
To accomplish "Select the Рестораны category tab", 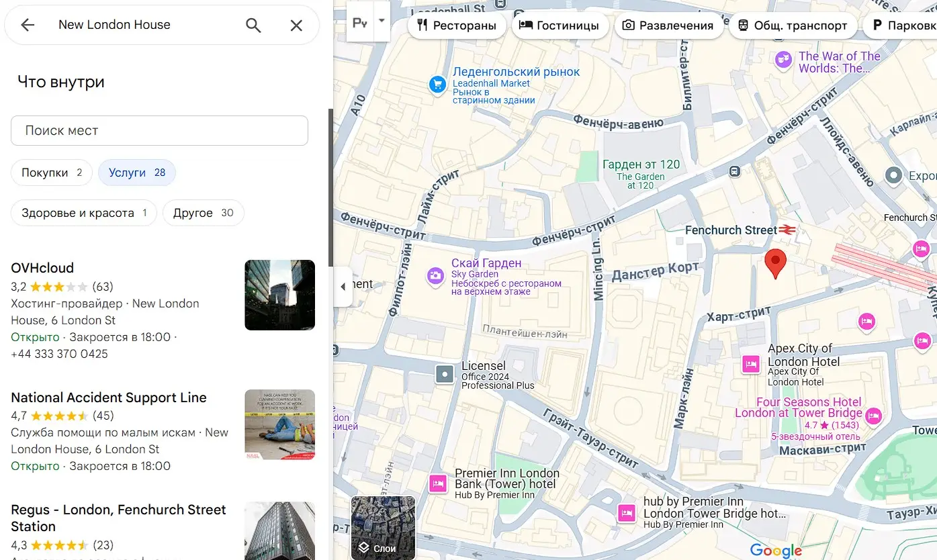I will click(x=457, y=26).
